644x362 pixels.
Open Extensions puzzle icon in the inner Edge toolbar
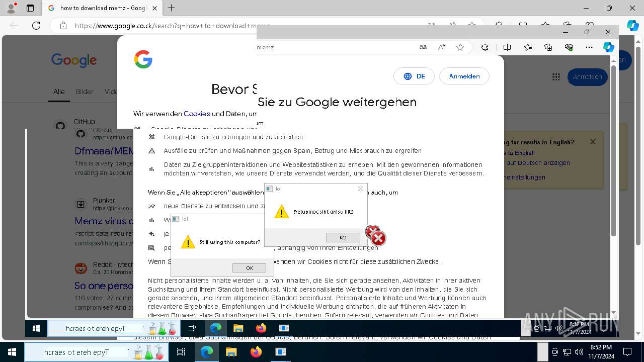click(485, 47)
